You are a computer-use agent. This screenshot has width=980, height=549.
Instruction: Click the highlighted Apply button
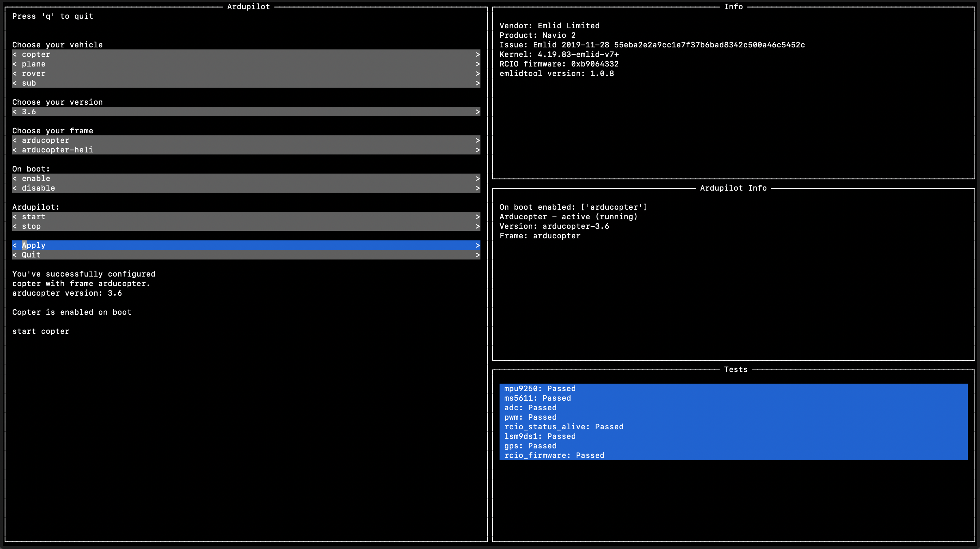pos(246,245)
